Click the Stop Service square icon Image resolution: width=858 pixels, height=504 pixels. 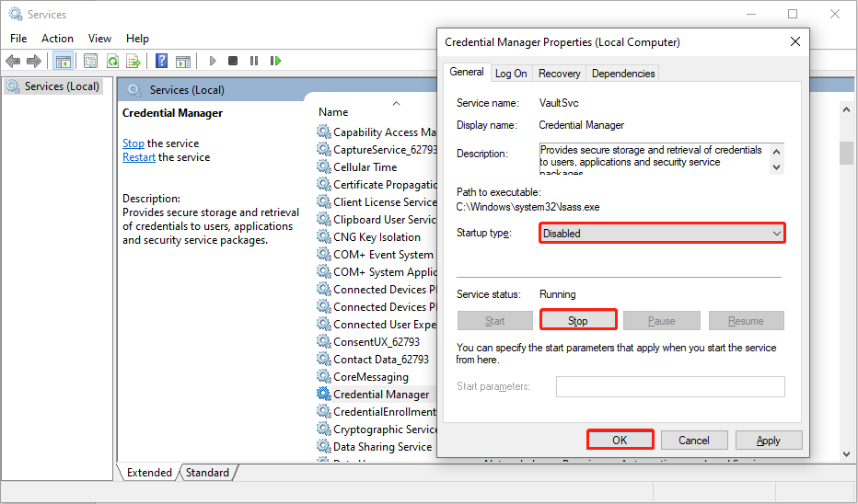233,61
